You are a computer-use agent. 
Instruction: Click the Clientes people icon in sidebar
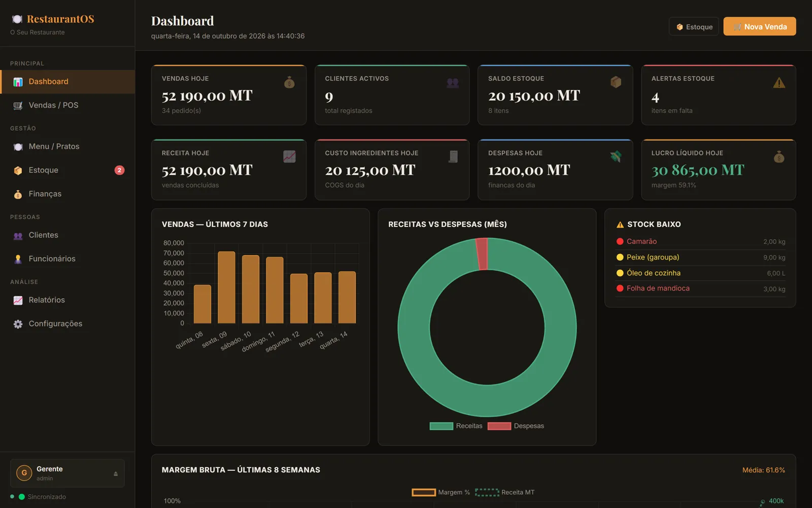[18, 236]
